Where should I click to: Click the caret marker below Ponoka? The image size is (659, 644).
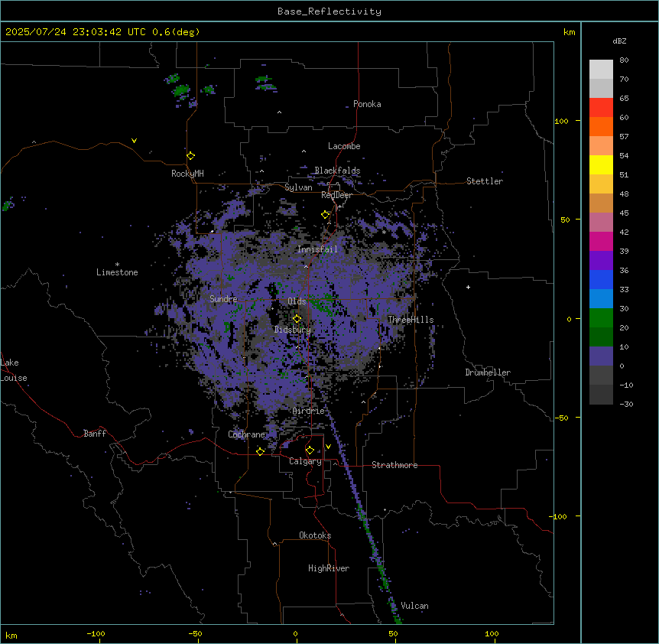[x=280, y=112]
